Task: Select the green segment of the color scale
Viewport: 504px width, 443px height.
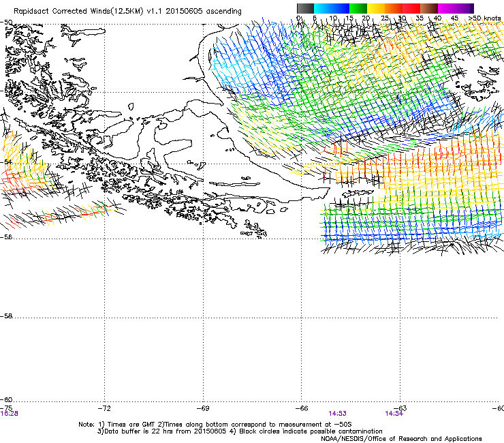Action: [358, 8]
